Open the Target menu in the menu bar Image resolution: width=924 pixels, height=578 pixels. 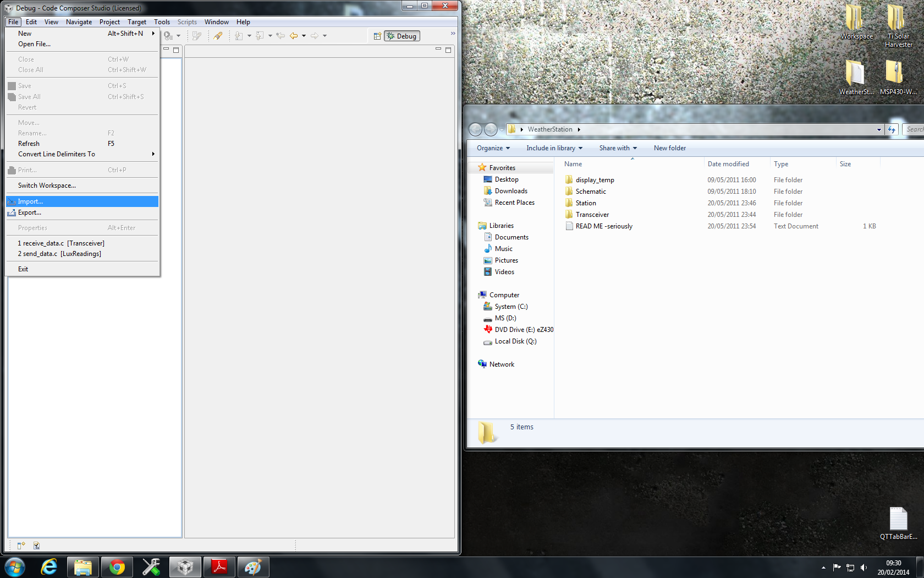click(x=137, y=22)
